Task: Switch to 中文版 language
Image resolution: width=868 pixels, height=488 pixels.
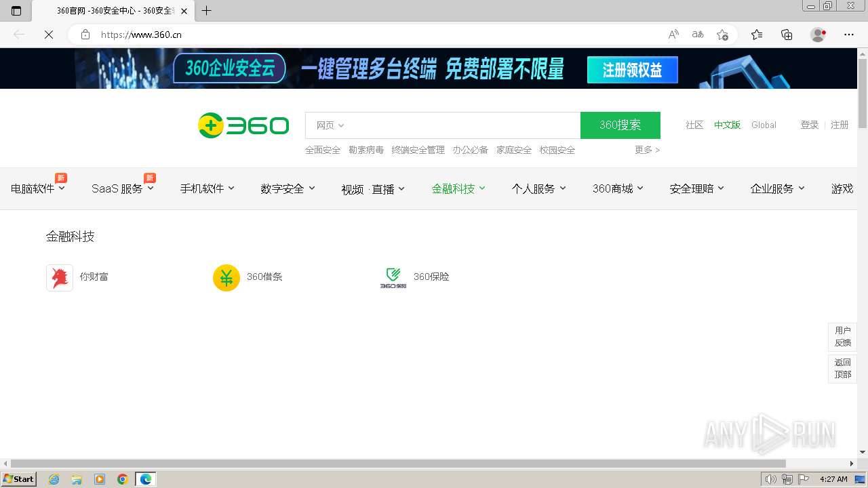Action: [x=727, y=125]
